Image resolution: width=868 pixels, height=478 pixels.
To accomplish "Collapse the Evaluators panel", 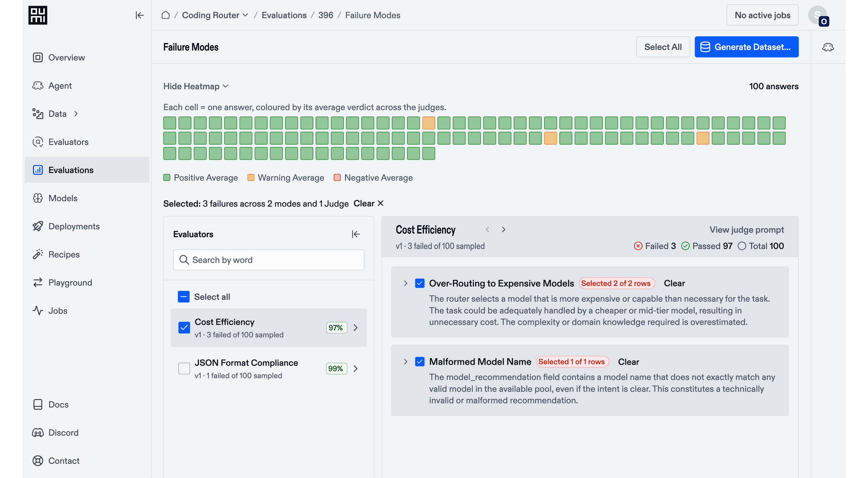I will coord(356,234).
